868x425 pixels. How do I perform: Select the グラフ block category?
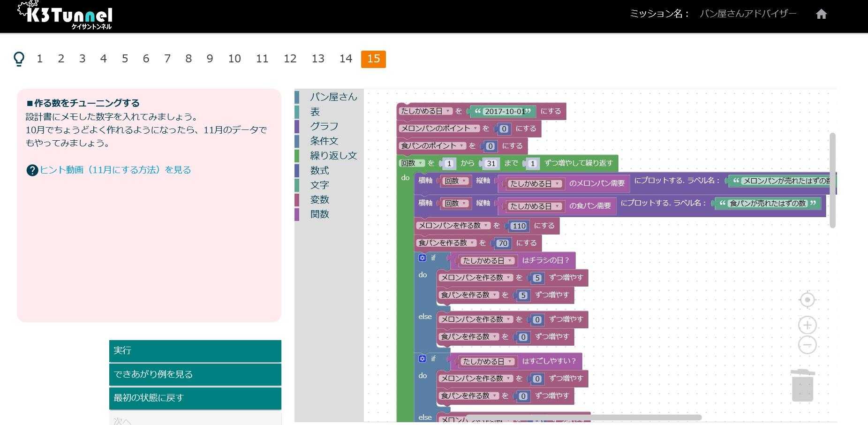[324, 127]
